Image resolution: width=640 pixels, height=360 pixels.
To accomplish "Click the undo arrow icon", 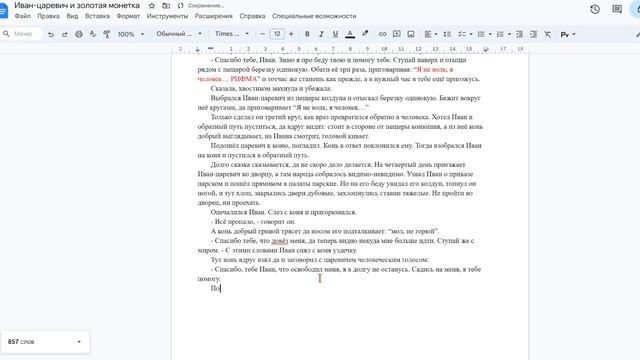I will (51, 34).
